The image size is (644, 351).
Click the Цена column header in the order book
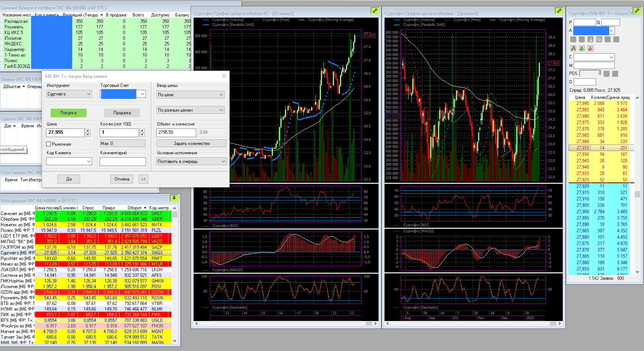click(580, 97)
